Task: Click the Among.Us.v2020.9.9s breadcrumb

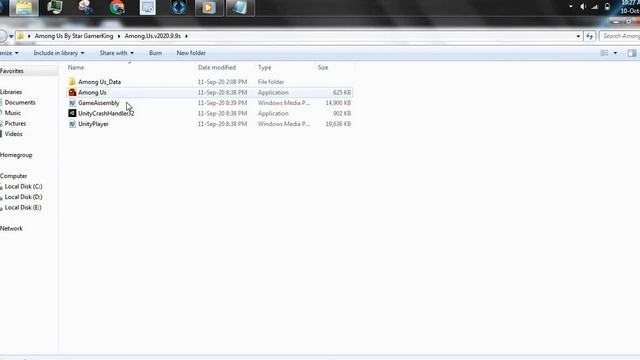Action: point(153,36)
